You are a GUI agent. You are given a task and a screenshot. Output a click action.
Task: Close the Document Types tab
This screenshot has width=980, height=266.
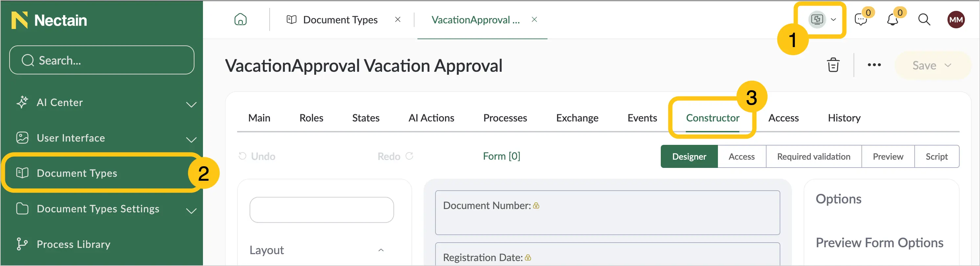(398, 19)
